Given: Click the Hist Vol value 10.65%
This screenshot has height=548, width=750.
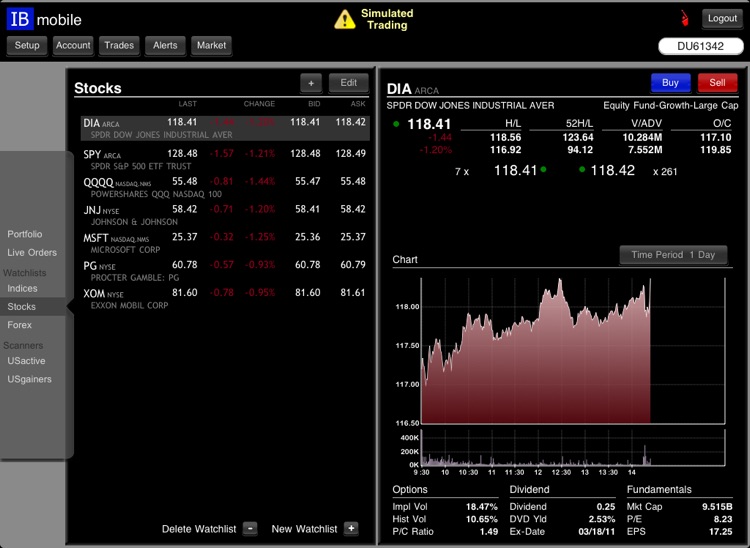Looking at the screenshot, I should (482, 519).
